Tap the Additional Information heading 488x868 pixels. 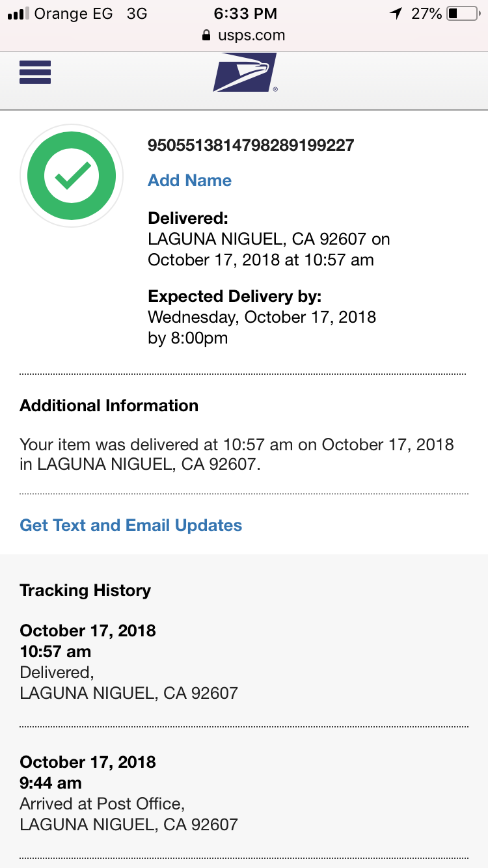[109, 405]
